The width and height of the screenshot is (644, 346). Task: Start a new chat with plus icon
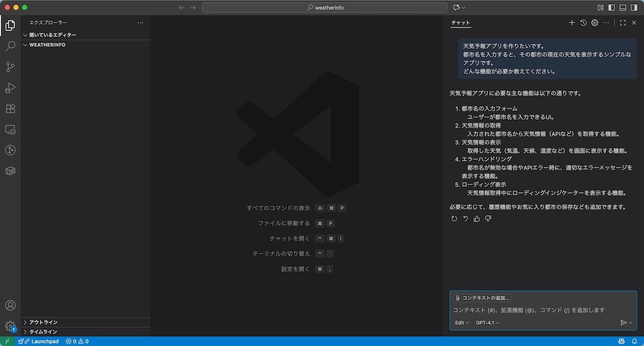[x=572, y=23]
